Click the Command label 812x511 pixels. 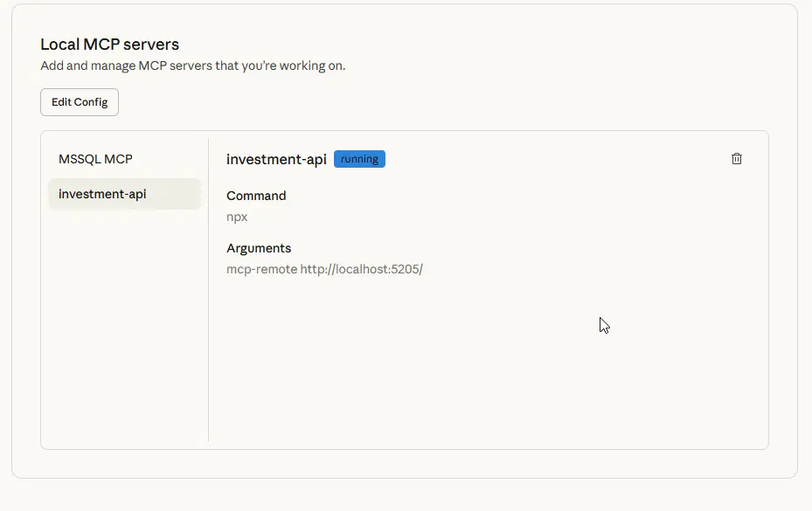coord(256,196)
